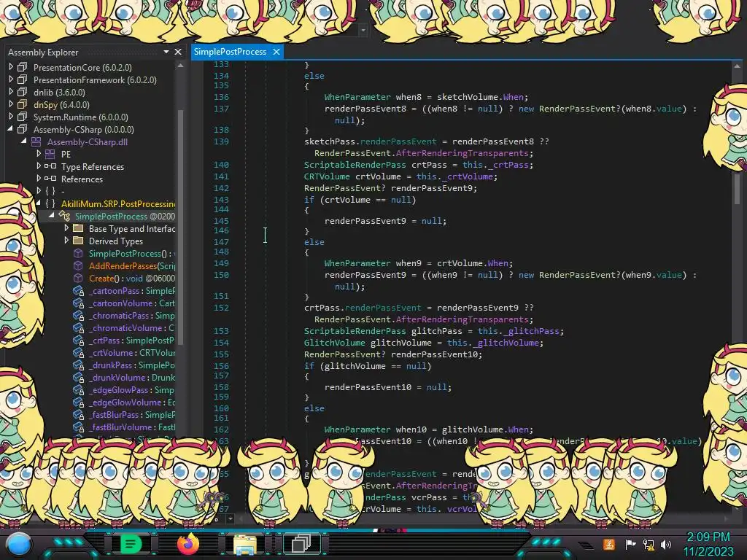The image size is (747, 560).
Task: Click the AddRenderPasses method icon
Action: pyautogui.click(x=78, y=265)
